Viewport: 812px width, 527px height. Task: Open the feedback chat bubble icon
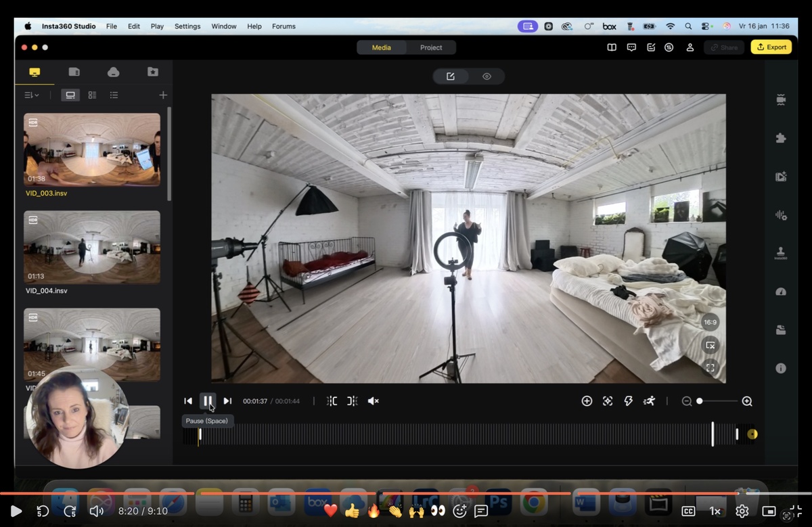point(631,47)
